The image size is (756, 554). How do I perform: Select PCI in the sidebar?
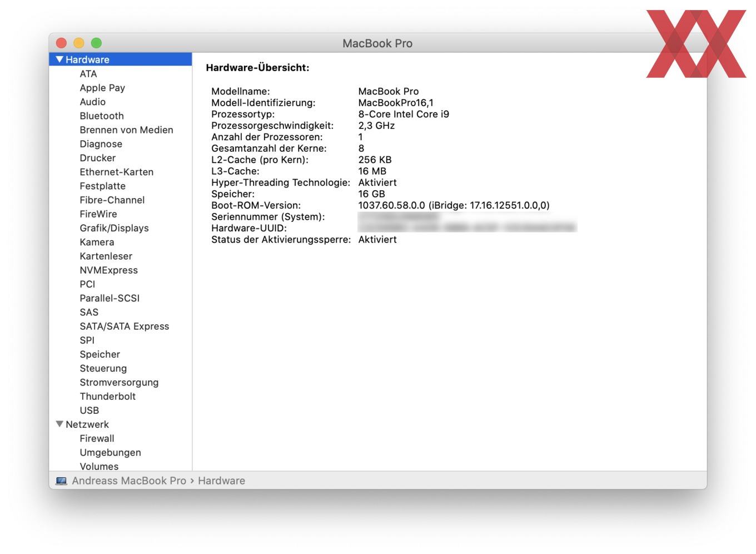(x=87, y=284)
